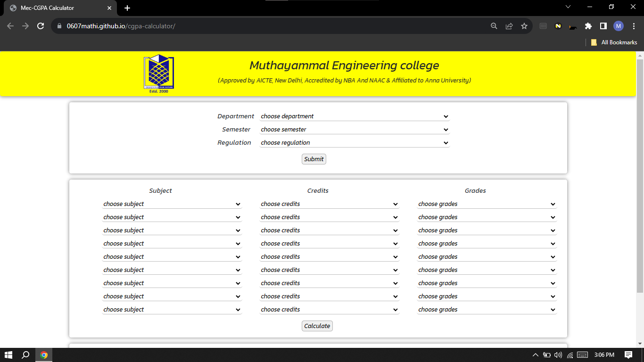Screen dimensions: 644x362
Task: Open Chrome three-dot menu
Action: click(x=634, y=26)
